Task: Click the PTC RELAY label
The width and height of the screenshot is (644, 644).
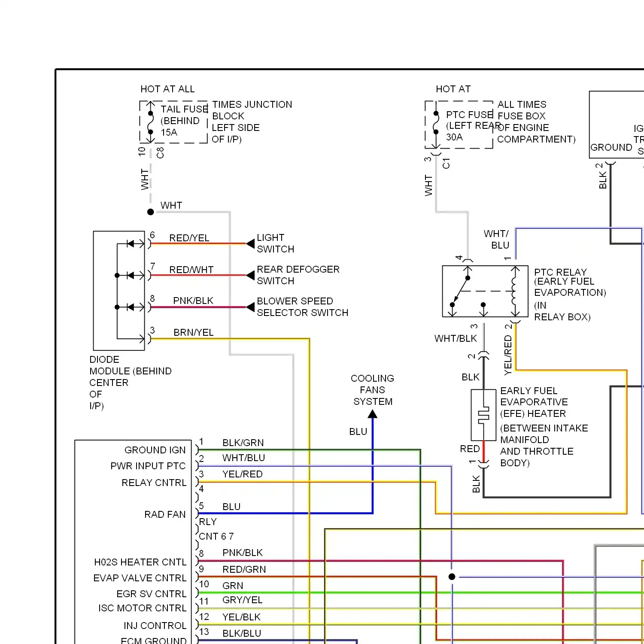Action: 560,272
